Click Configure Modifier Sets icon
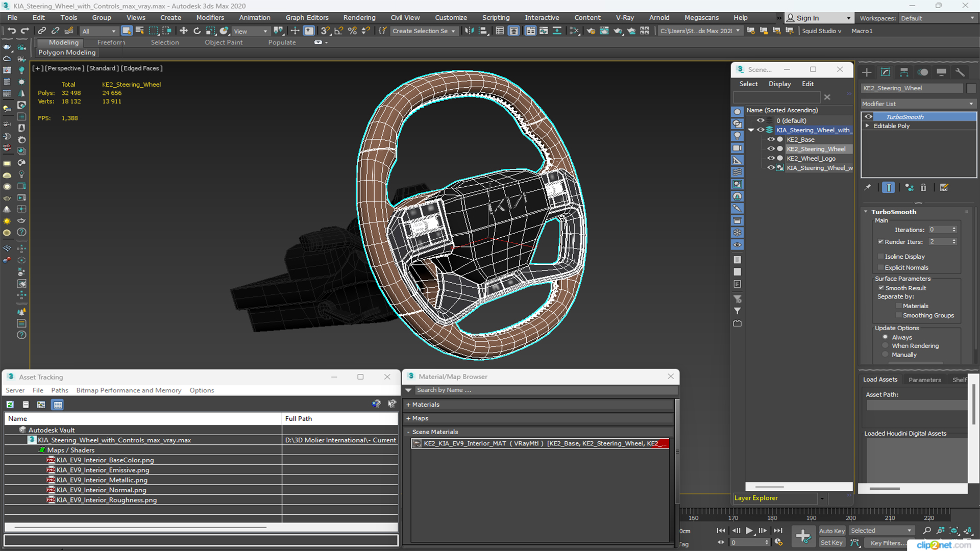Screen dimensions: 980x551 (944, 188)
